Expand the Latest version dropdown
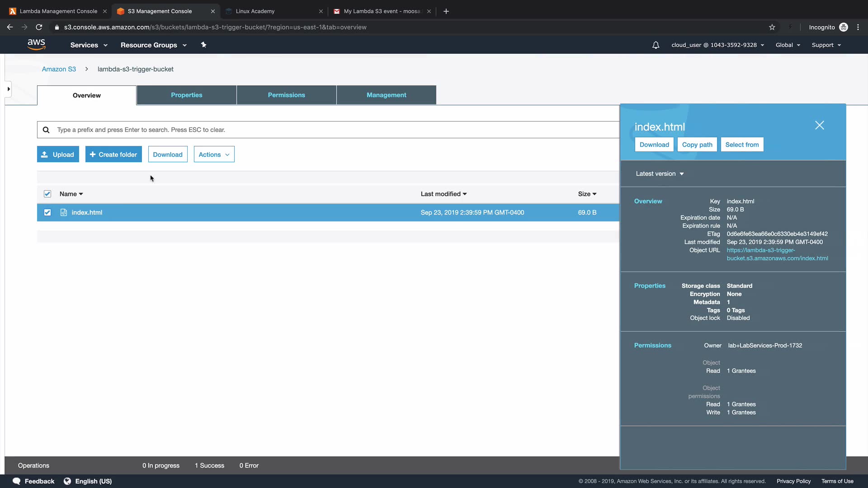 click(660, 174)
